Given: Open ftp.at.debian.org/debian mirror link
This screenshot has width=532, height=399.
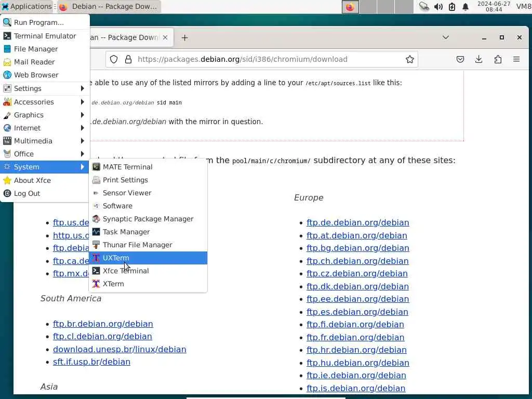Looking at the screenshot, I should 356,235.
